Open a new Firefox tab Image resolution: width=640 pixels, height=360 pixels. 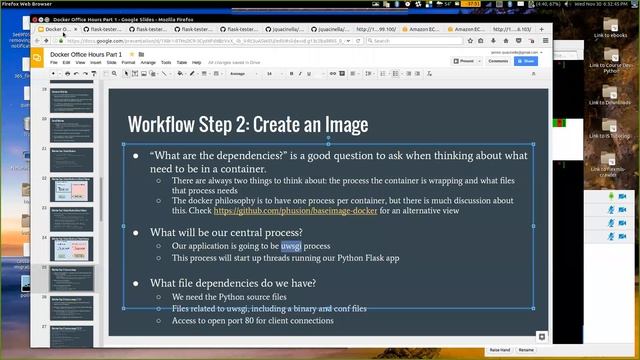(x=542, y=29)
